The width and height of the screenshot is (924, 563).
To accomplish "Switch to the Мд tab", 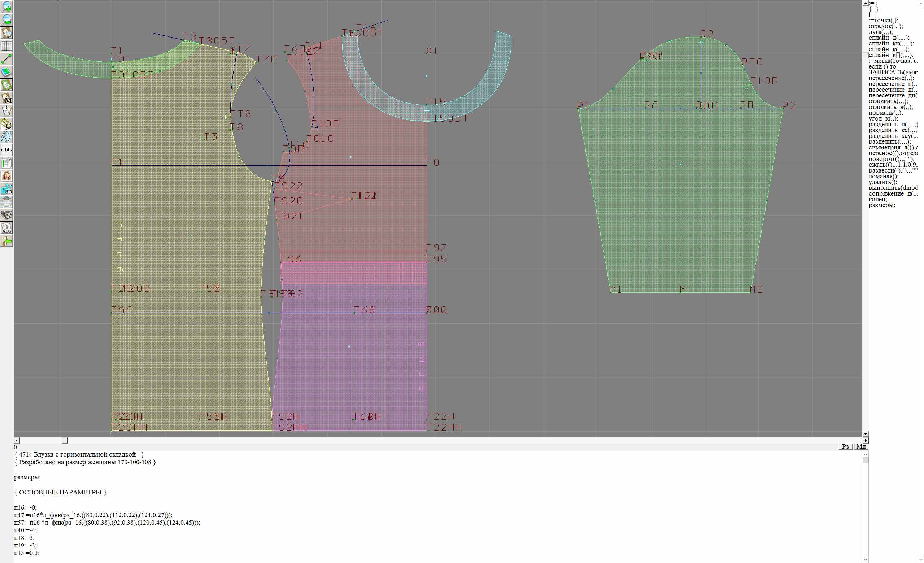I will coord(861,446).
